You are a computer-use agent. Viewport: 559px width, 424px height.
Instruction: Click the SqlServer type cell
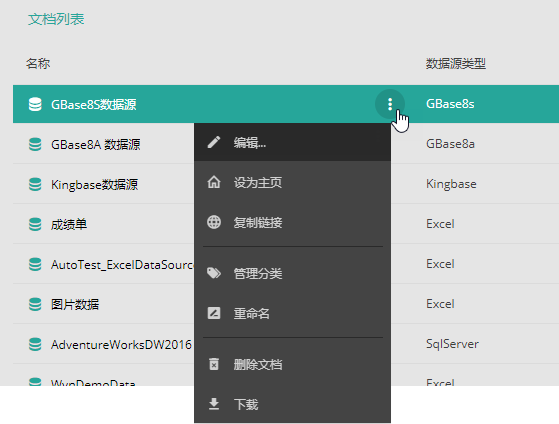[x=452, y=344]
